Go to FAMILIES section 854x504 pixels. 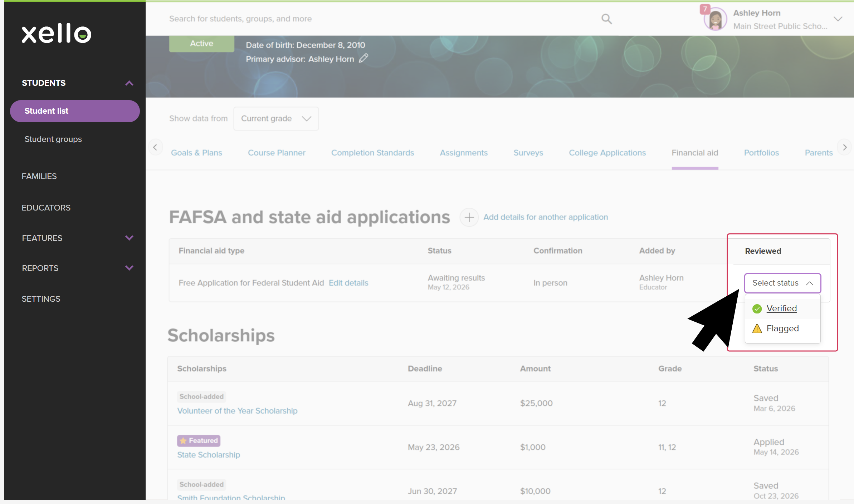coord(39,176)
